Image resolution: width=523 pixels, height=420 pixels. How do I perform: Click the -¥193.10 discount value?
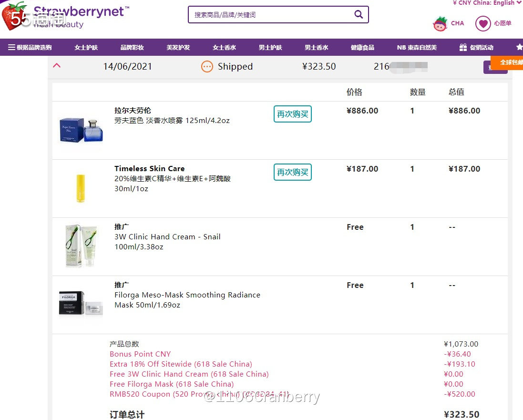coord(459,364)
